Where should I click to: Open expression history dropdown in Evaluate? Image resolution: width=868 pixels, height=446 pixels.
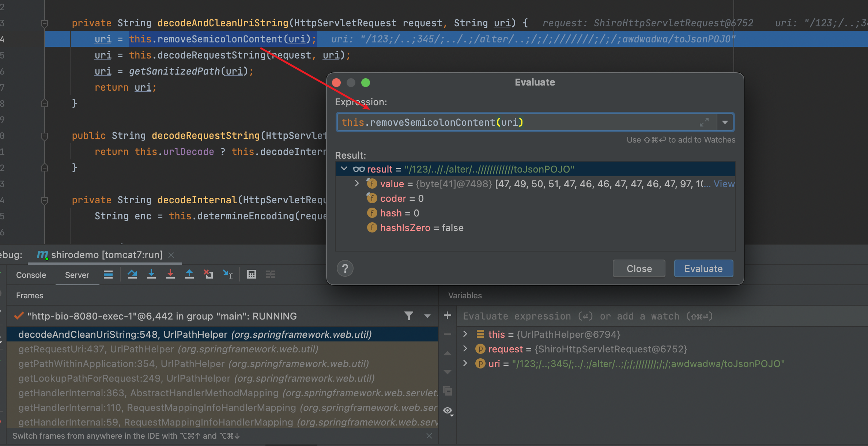[725, 122]
